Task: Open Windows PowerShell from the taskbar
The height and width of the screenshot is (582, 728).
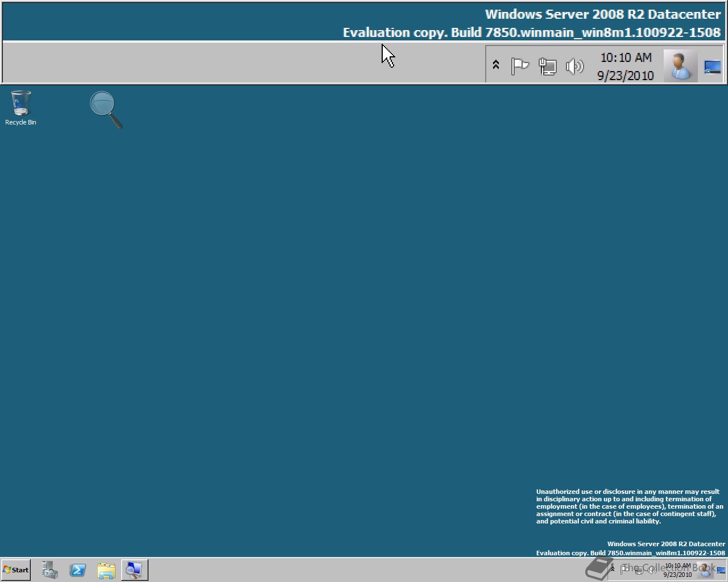Action: [x=78, y=569]
